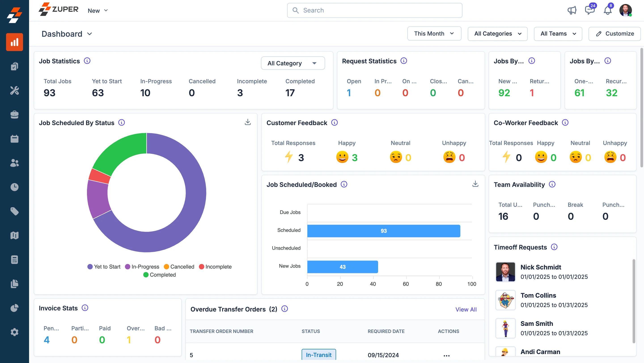Expand the This Month filter dropdown
This screenshot has height=363, width=644.
click(434, 34)
